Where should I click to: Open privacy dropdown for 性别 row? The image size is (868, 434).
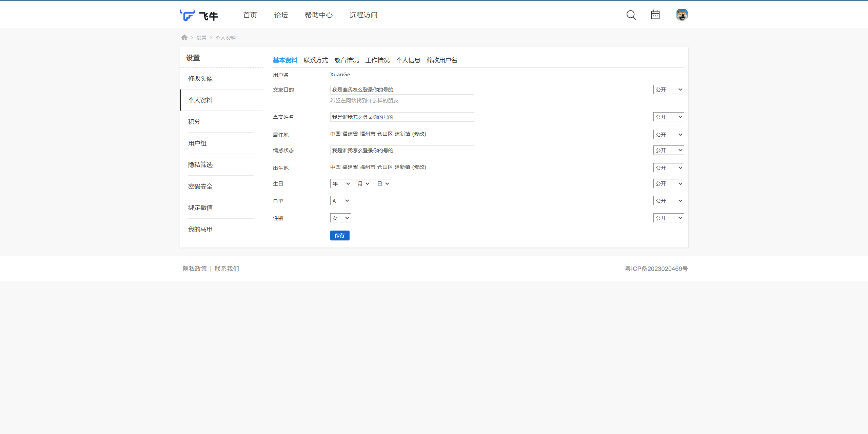coord(668,218)
